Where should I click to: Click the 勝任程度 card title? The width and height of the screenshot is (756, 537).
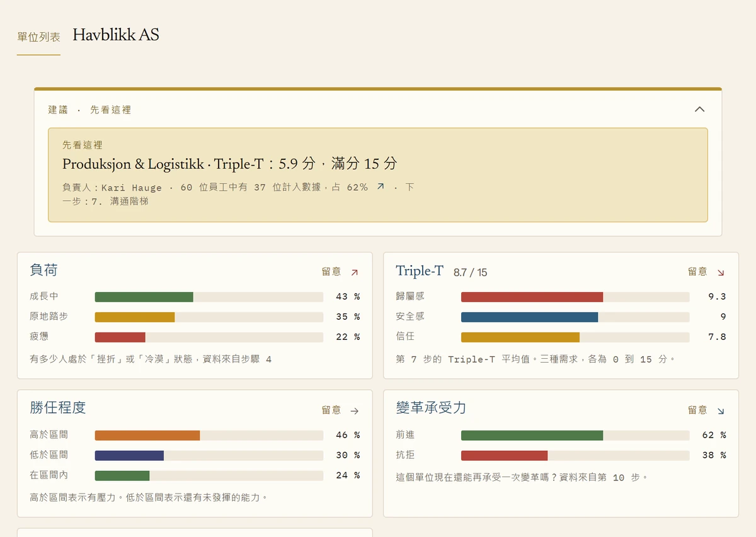click(x=57, y=408)
